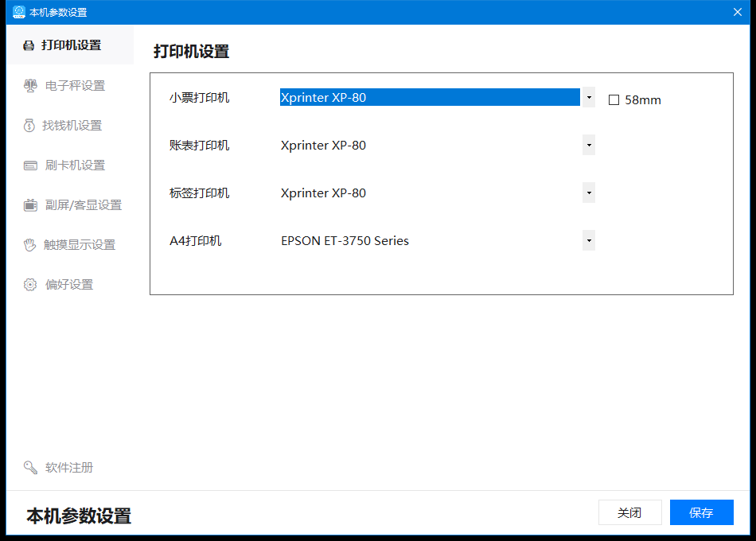
Task: Click the printer icon beside 打印机设置
Action: [29, 46]
